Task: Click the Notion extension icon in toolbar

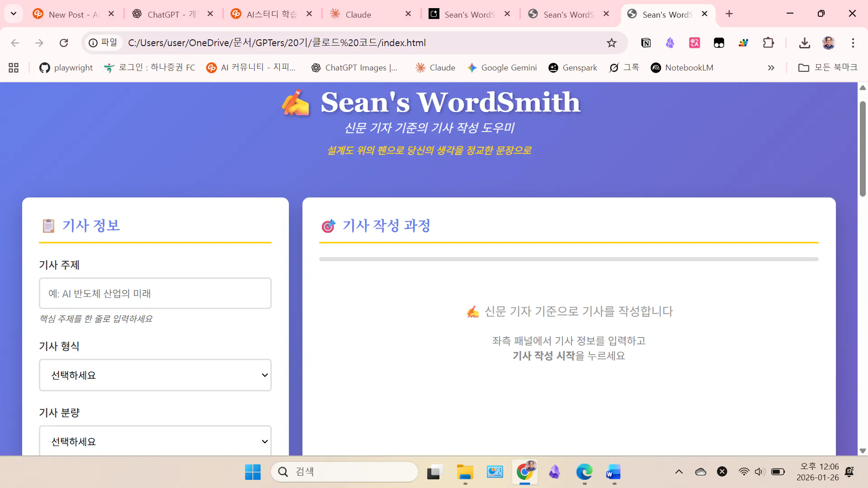Action: coord(646,43)
